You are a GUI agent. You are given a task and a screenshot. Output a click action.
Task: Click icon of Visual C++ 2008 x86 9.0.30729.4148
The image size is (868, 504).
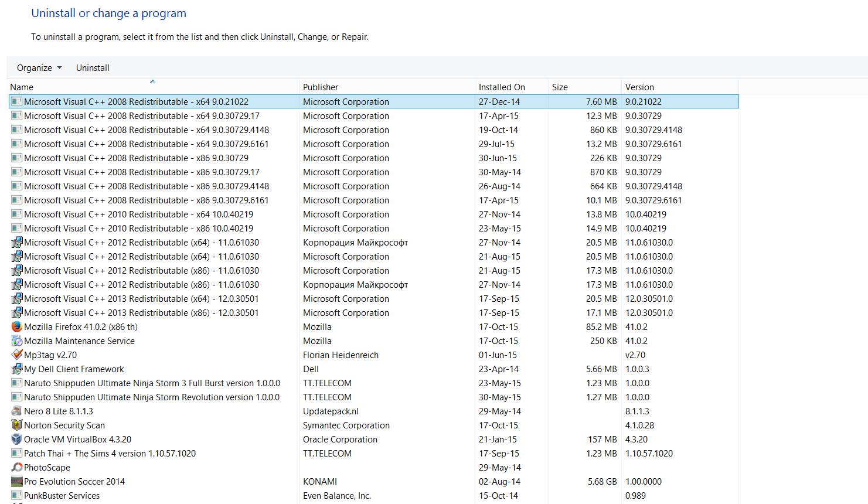point(16,186)
